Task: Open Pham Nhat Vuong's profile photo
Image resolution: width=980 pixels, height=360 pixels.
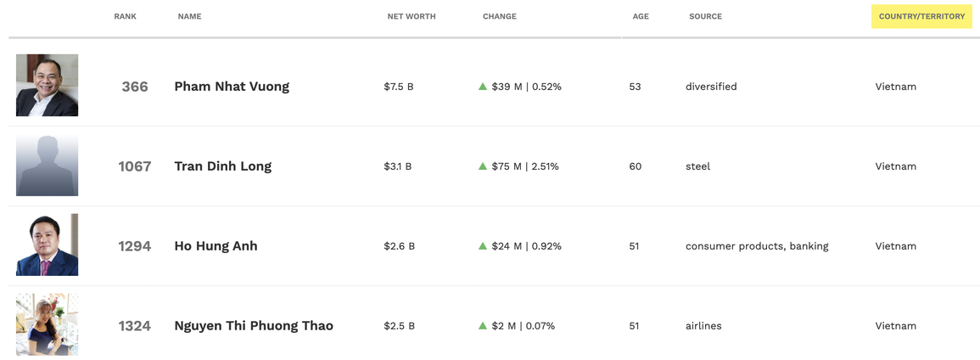Action: point(47,85)
